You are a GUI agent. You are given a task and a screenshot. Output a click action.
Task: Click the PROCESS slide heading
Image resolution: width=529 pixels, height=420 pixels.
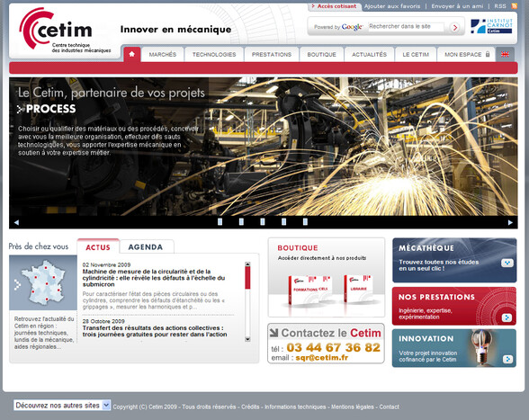coord(51,109)
